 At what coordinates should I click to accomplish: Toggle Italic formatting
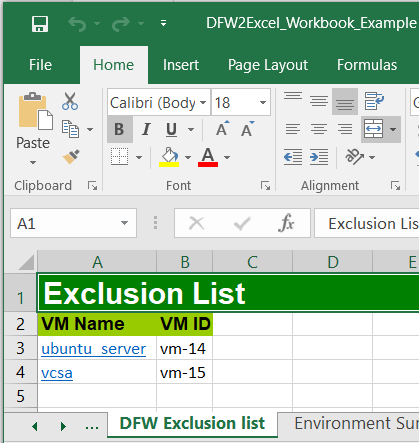point(146,129)
